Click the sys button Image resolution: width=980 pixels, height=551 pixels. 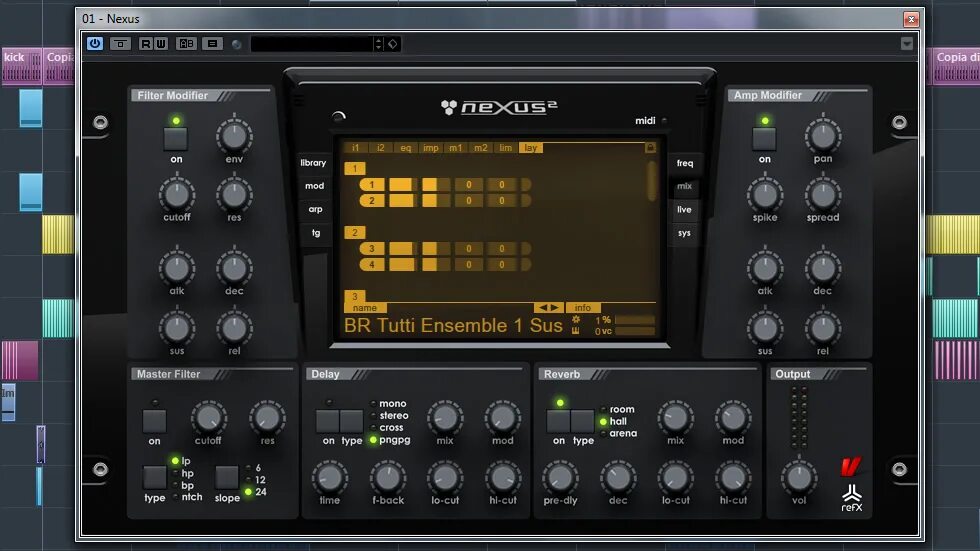[684, 233]
